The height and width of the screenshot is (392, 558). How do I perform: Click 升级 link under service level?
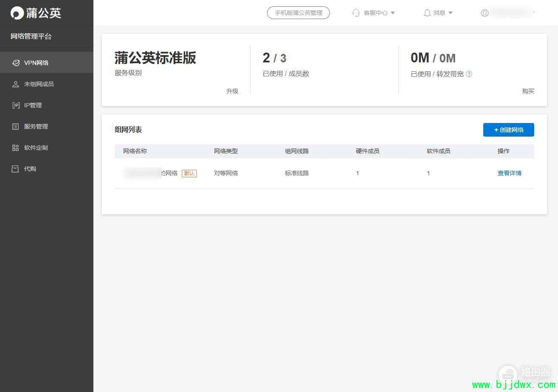tap(232, 91)
